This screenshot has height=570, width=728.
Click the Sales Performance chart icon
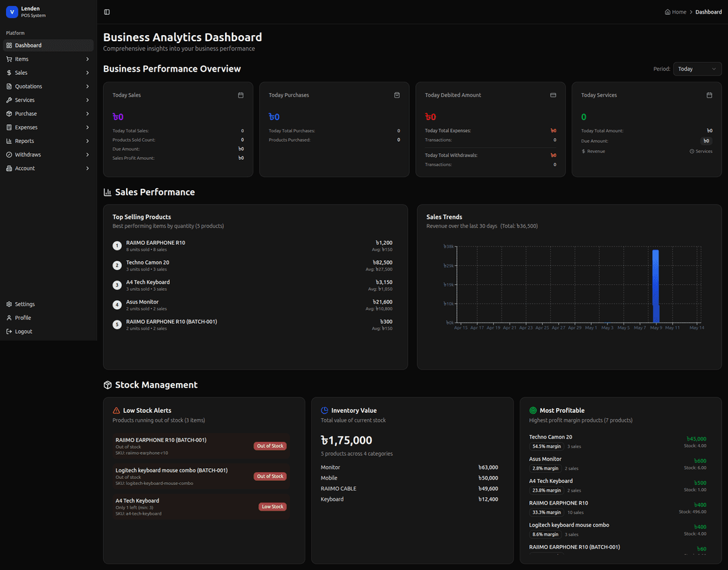(x=107, y=192)
